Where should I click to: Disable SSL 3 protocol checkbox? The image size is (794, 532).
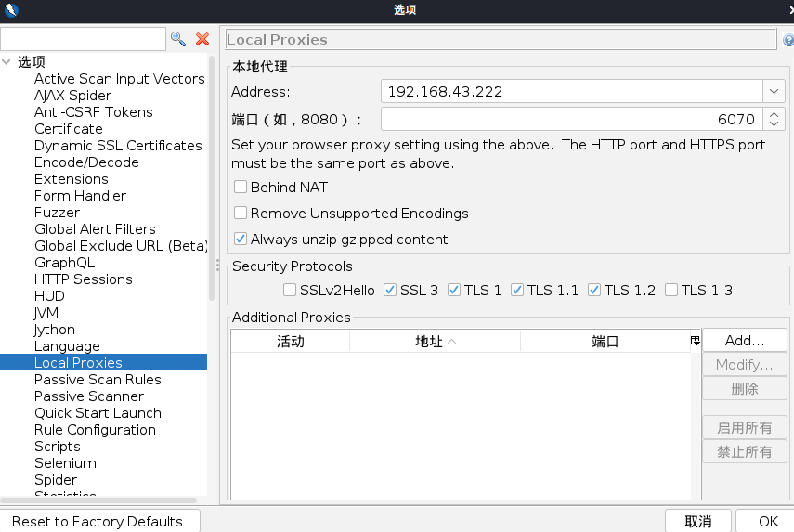point(390,290)
